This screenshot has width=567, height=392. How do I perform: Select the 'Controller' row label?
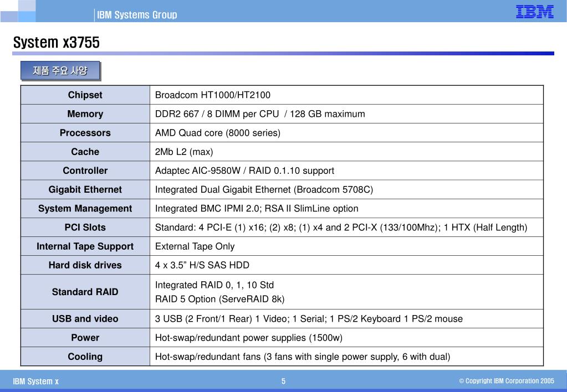click(x=85, y=171)
